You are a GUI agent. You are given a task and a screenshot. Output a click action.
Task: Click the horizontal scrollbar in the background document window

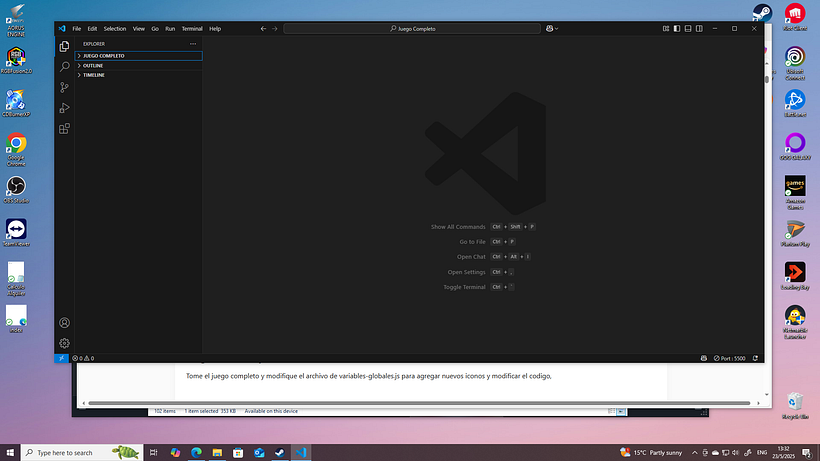click(x=419, y=403)
